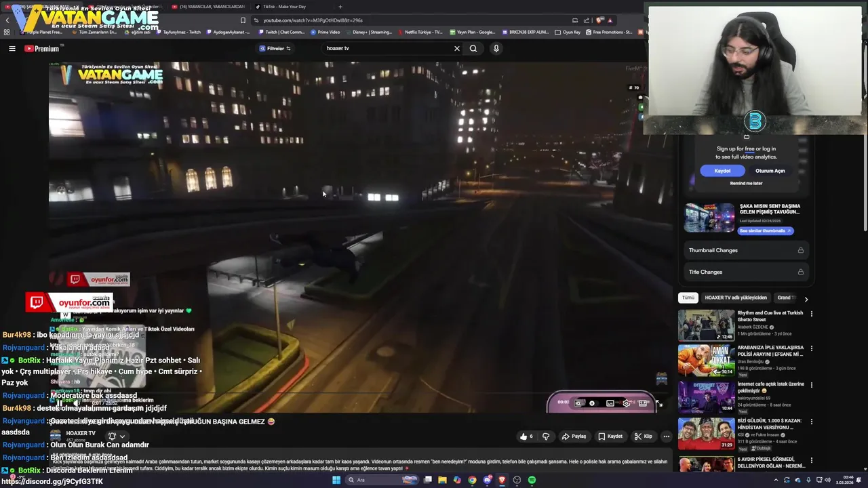Open File Explorer from the taskbar
868x488 pixels.
[x=442, y=480]
